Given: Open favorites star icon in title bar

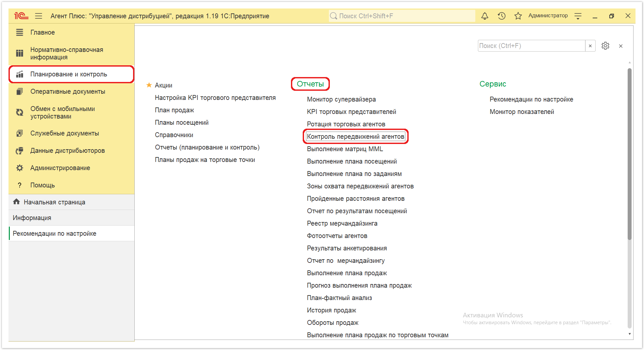Looking at the screenshot, I should point(518,16).
